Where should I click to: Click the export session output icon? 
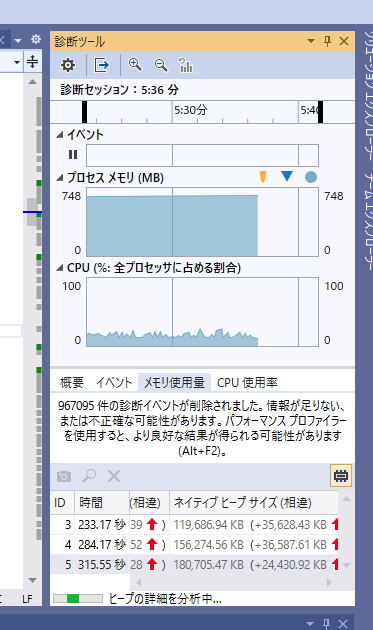tap(101, 65)
